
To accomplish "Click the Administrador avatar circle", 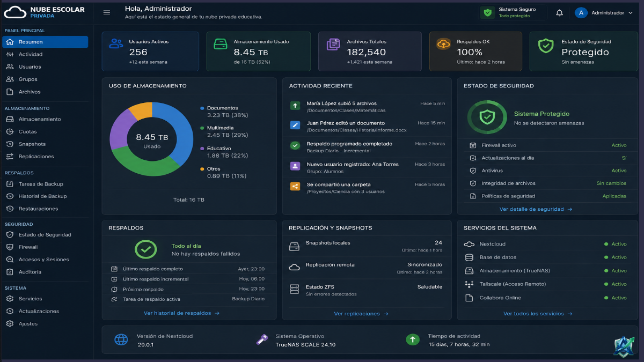I will (581, 13).
